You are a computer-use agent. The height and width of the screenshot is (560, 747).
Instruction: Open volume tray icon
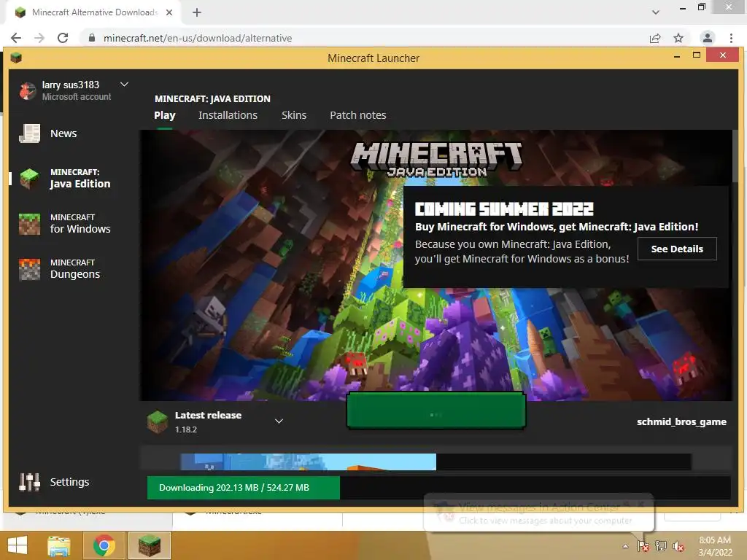[678, 546]
